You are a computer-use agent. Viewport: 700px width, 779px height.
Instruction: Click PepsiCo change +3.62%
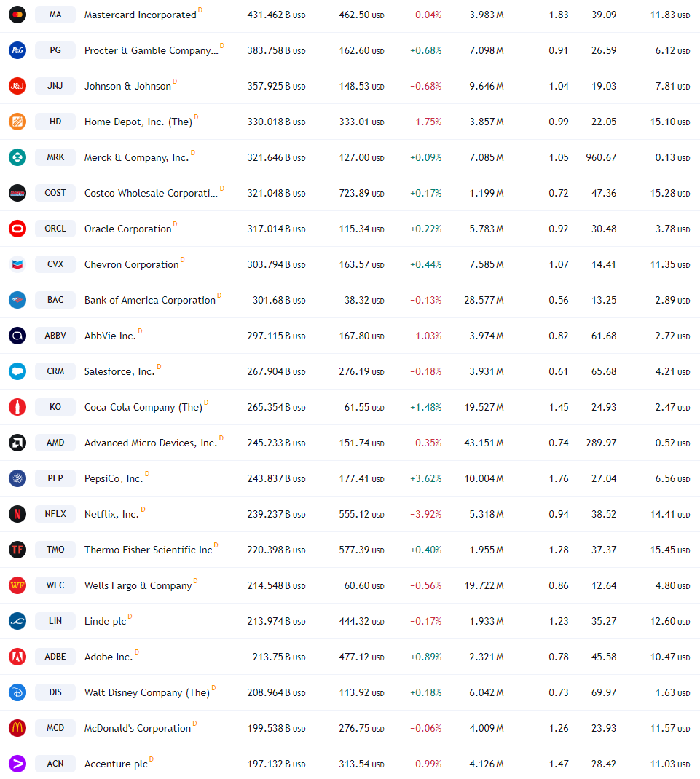pyautogui.click(x=425, y=478)
